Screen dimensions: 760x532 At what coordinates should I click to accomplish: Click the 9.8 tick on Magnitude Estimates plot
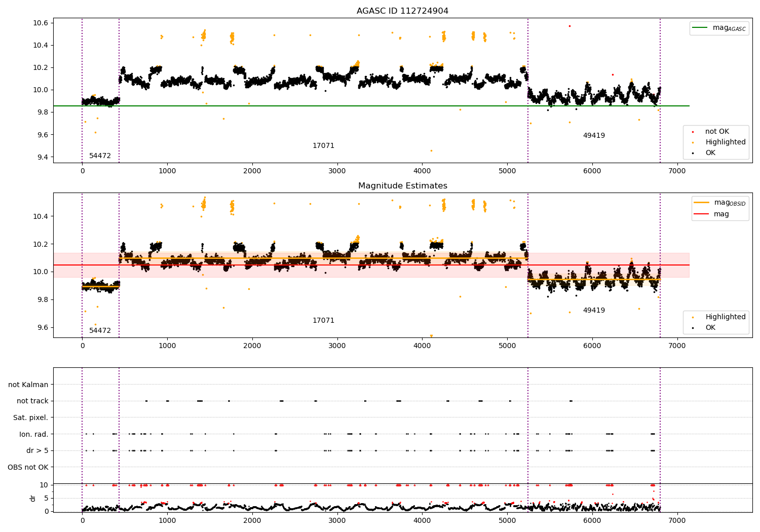[x=43, y=300]
